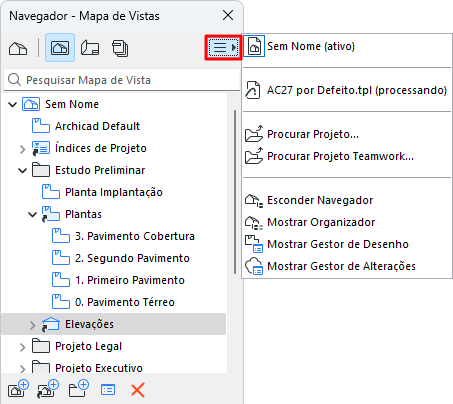This screenshot has width=453, height=404.
Task: Open view settings list icon at bottom
Action: (108, 389)
